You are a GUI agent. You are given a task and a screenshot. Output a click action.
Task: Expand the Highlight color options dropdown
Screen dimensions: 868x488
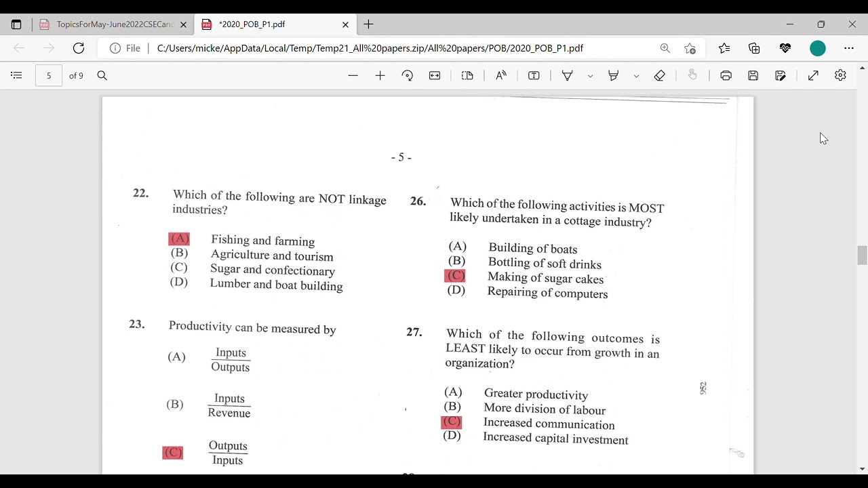tap(636, 76)
